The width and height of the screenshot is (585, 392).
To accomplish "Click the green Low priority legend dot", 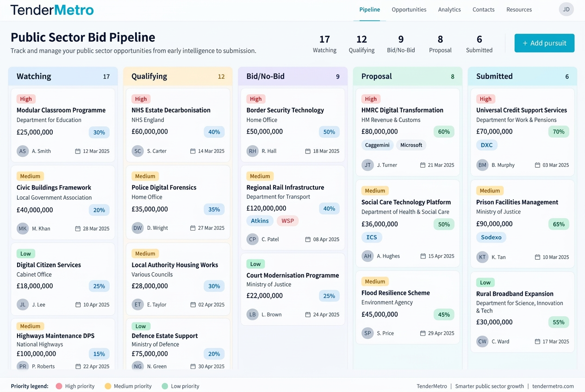I will [x=165, y=386].
